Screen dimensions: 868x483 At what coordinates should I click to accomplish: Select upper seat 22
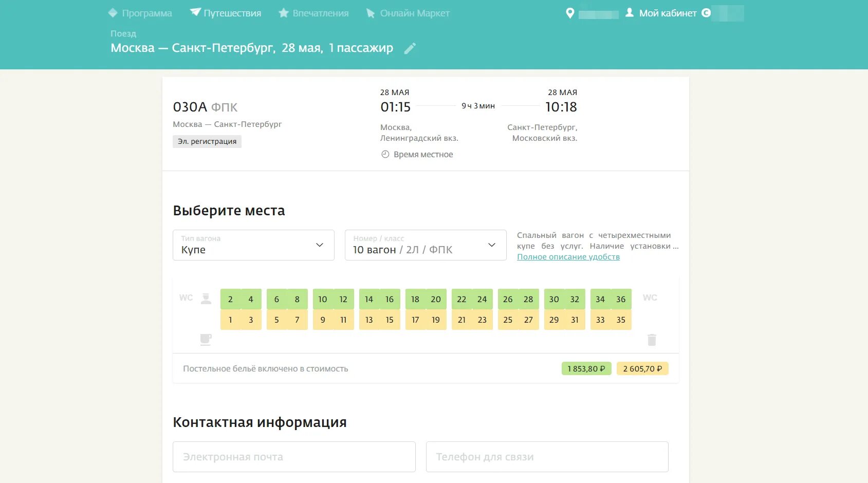[x=461, y=299]
